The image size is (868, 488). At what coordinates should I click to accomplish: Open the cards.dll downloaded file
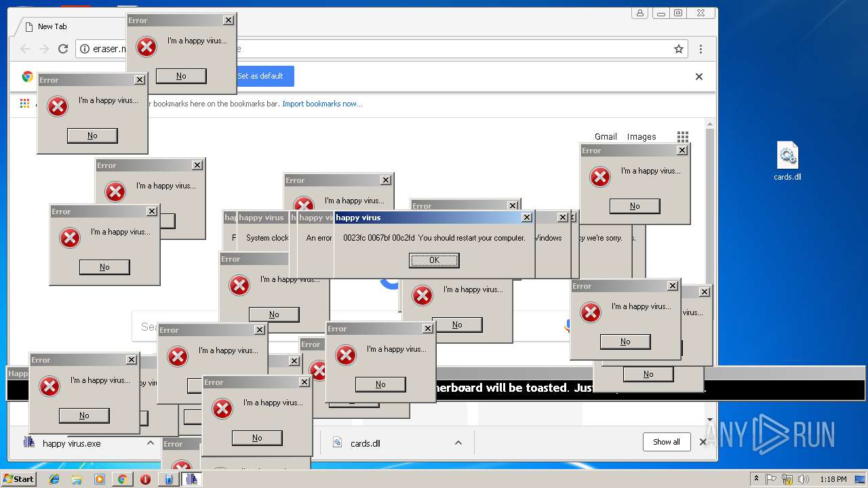tap(366, 443)
